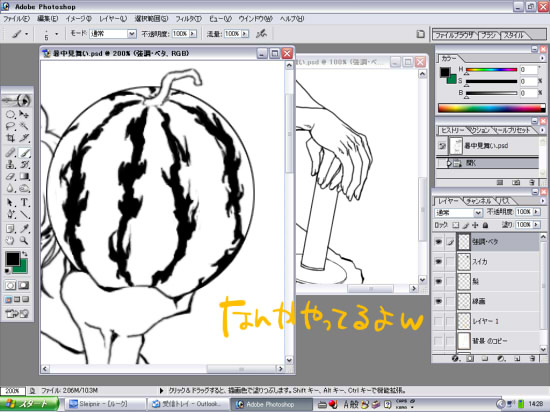Viewport: 550px width, 412px height.
Task: Select the Blur tool
Action: coord(10,189)
